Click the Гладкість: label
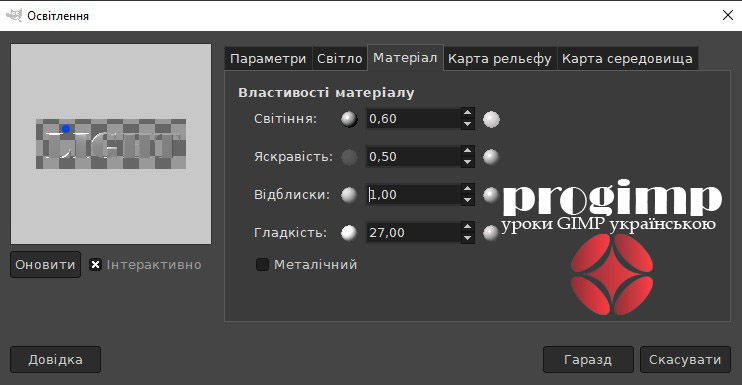 [x=291, y=232]
